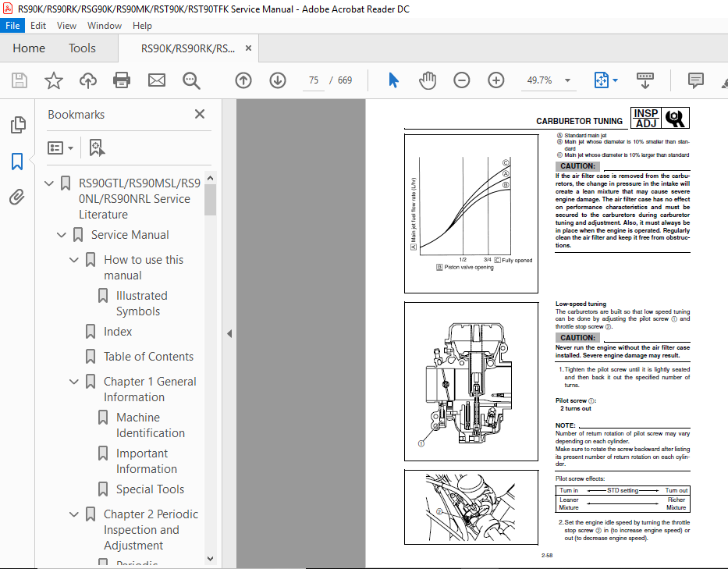Open the View menu
Viewport: 728px width, 569px height.
[66, 26]
